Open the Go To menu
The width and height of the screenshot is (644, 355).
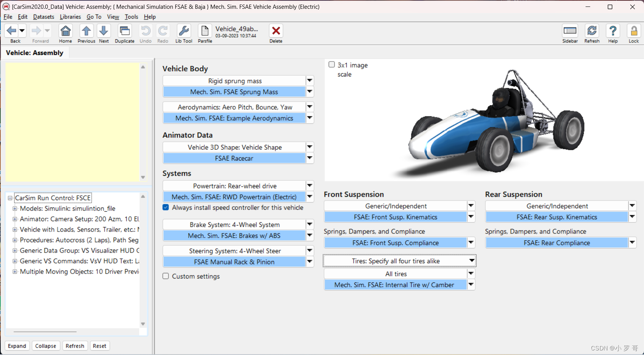(x=94, y=17)
